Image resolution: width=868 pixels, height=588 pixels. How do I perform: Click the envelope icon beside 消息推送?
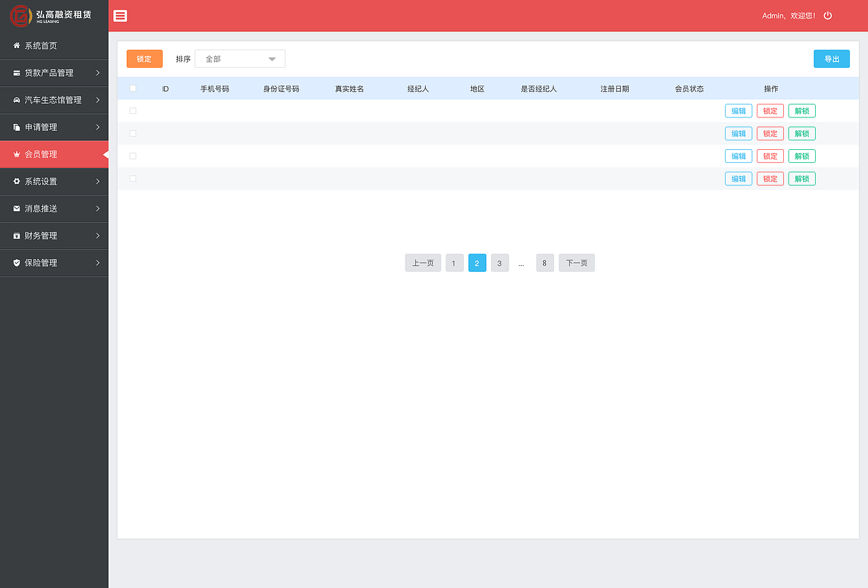[x=17, y=208]
